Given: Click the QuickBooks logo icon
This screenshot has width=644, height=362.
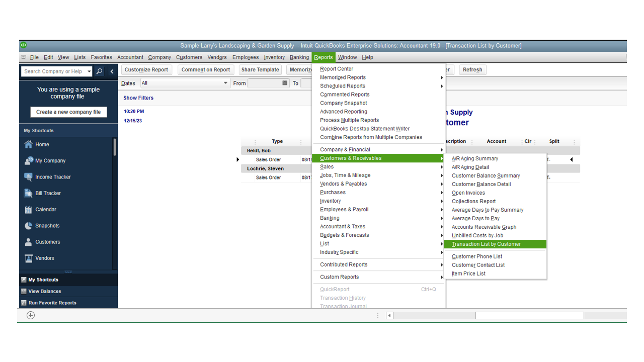Looking at the screenshot, I should (x=24, y=45).
